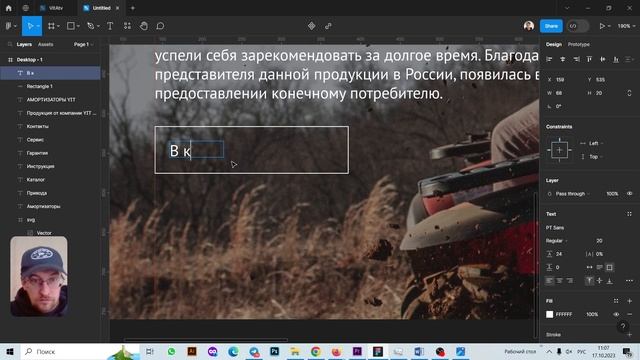640x360 pixels.
Task: Select the Text tool
Action: tap(110, 26)
